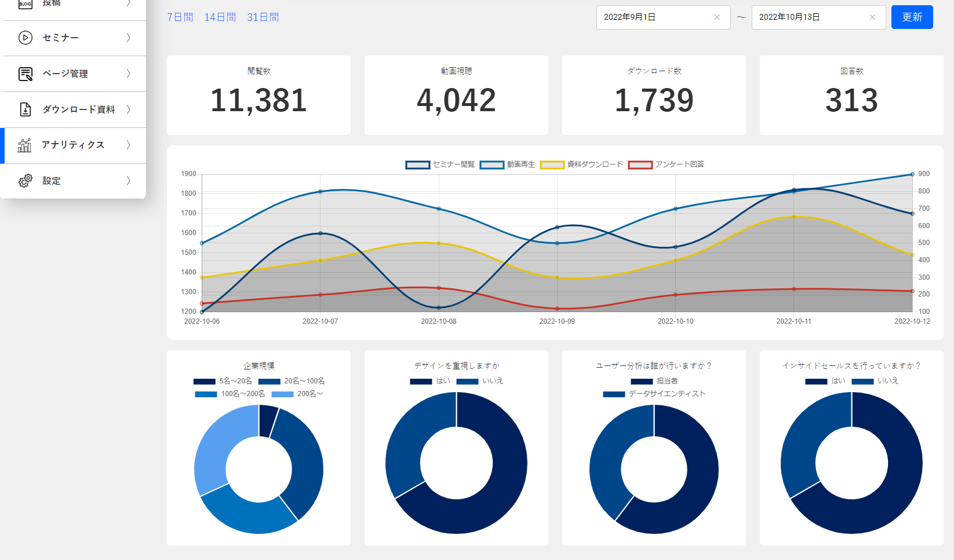Select the 14日間 range link
Screen dimensions: 954x560
coord(220,17)
